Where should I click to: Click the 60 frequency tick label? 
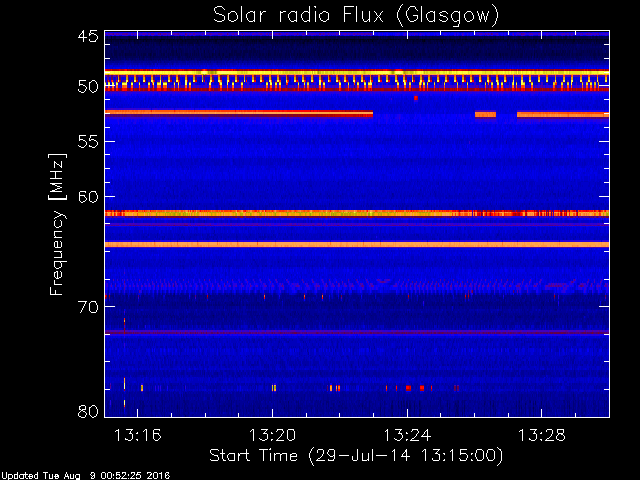click(x=88, y=196)
